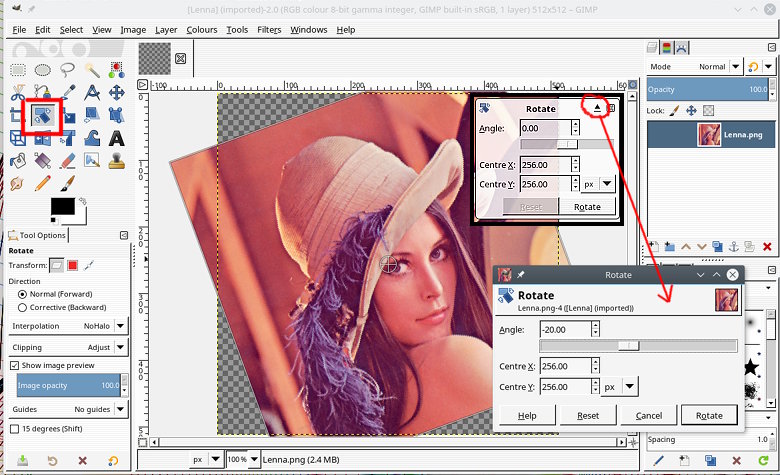Select the Crop tool

[18, 115]
